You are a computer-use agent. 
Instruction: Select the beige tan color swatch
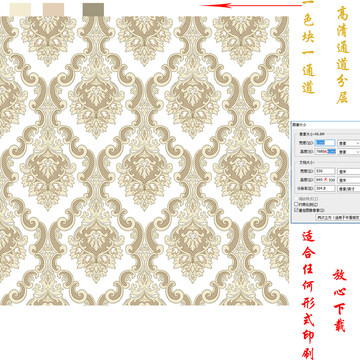53,9
